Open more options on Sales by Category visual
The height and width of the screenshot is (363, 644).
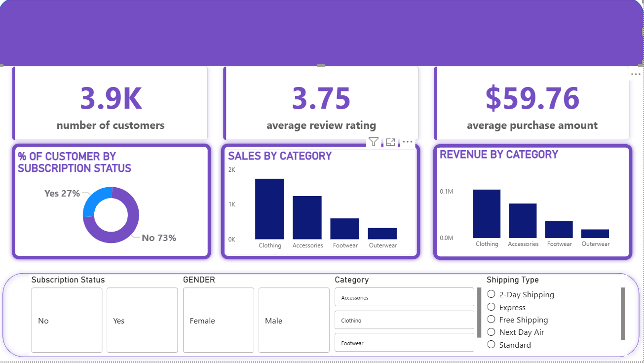407,142
